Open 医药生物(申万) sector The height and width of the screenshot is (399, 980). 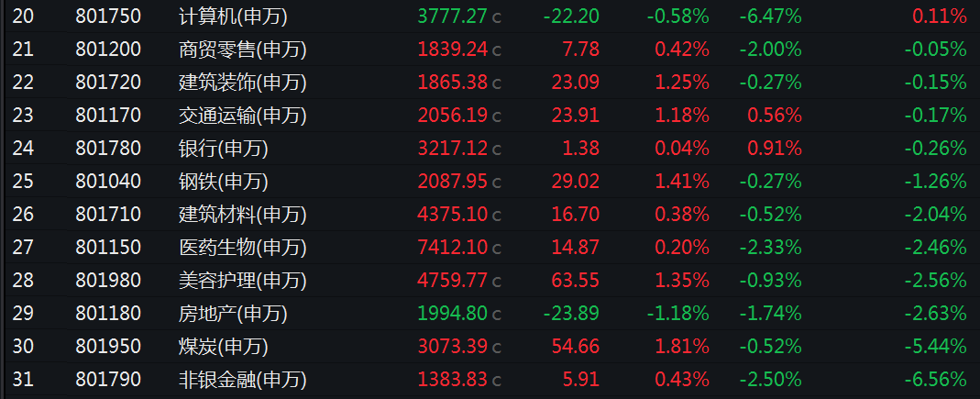[243, 248]
